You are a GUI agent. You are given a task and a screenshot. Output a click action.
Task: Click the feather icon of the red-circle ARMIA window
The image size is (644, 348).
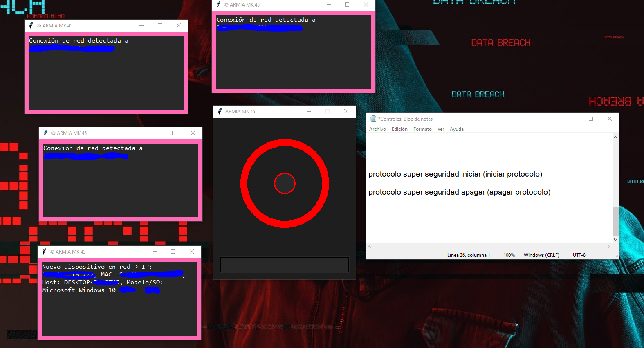[220, 111]
